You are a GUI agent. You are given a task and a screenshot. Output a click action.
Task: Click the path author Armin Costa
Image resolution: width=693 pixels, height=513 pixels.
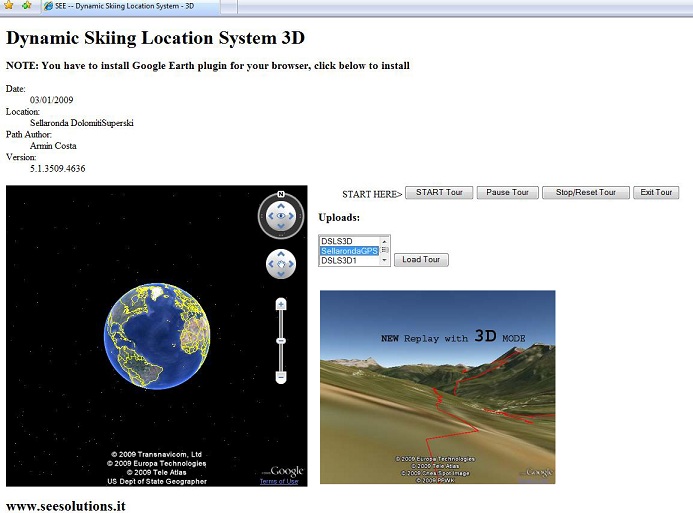pos(53,146)
